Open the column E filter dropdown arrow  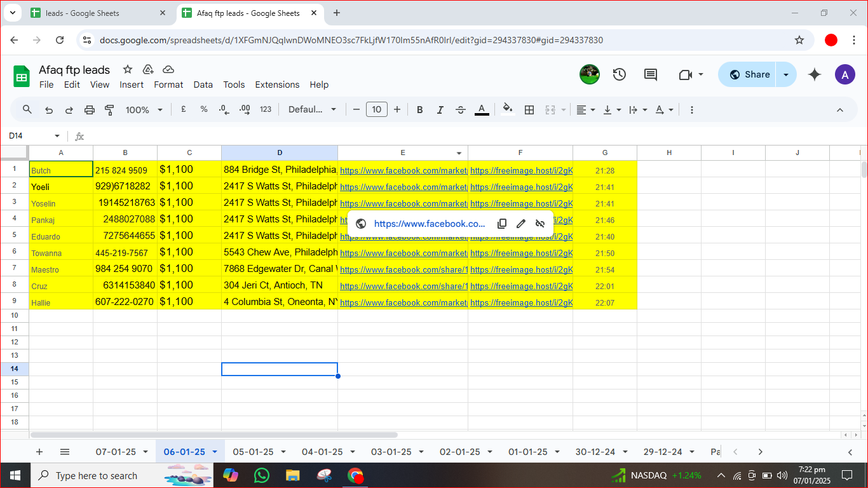pyautogui.click(x=459, y=153)
